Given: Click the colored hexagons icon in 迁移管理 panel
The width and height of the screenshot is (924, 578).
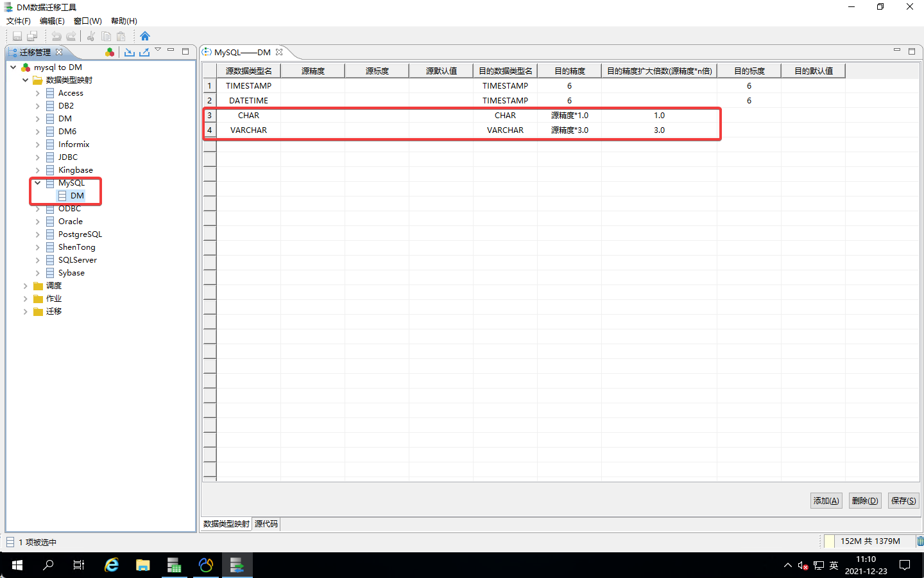Looking at the screenshot, I should [110, 52].
